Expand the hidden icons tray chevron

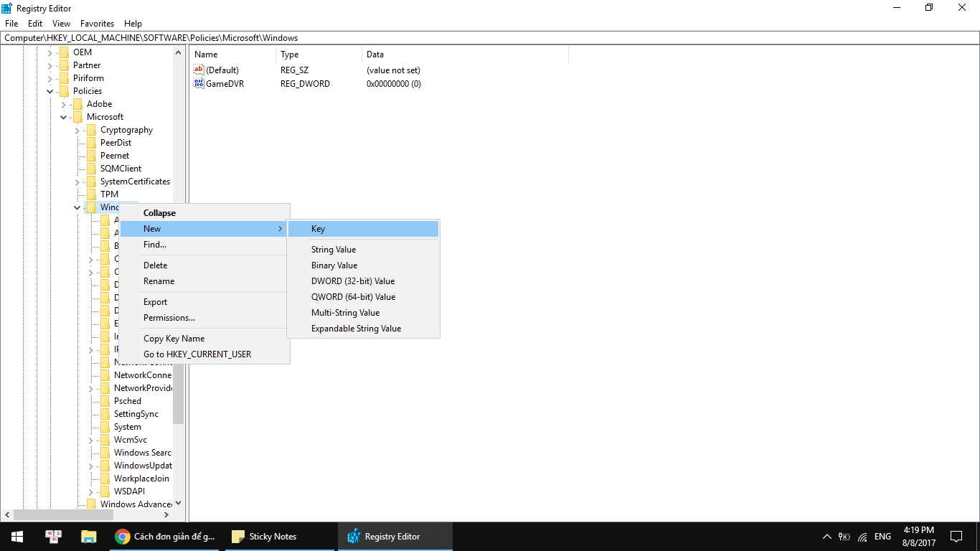827,536
